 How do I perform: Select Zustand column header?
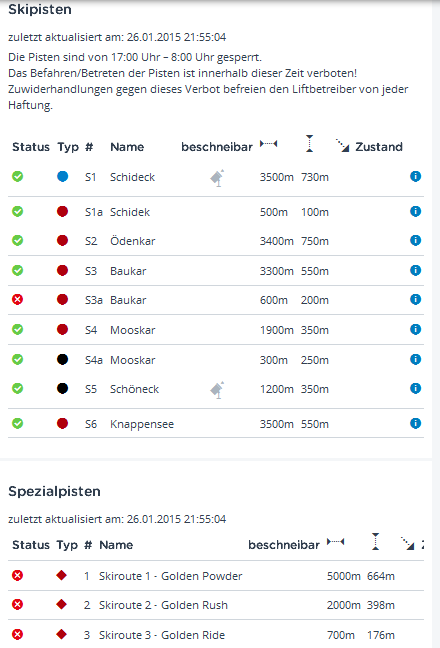(379, 147)
